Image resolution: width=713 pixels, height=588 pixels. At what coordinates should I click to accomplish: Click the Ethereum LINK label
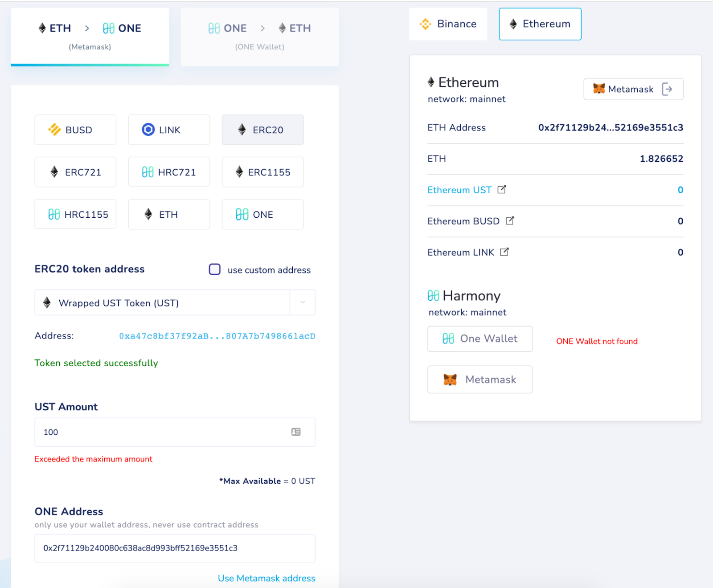tap(461, 252)
